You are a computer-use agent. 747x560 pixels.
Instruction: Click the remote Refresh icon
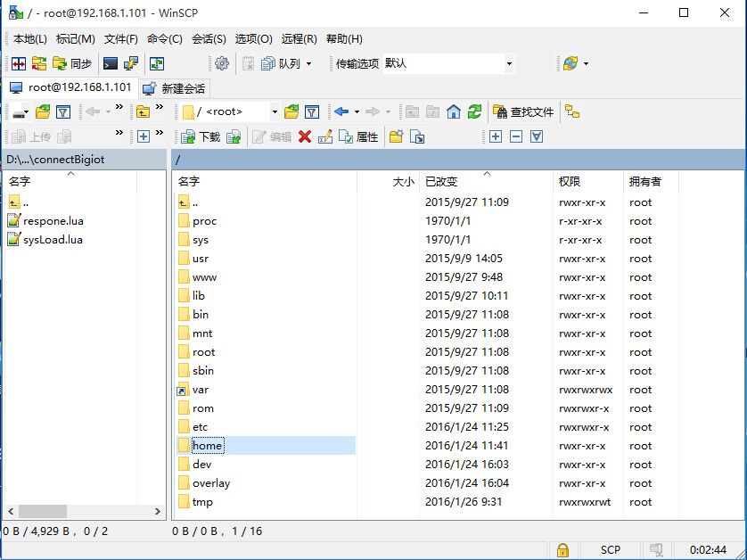[474, 112]
